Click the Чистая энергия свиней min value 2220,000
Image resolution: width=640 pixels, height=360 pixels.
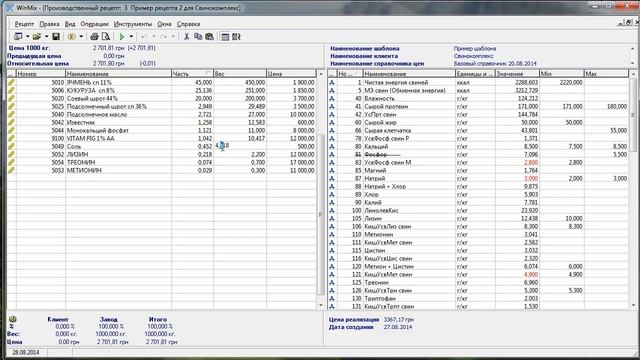571,82
